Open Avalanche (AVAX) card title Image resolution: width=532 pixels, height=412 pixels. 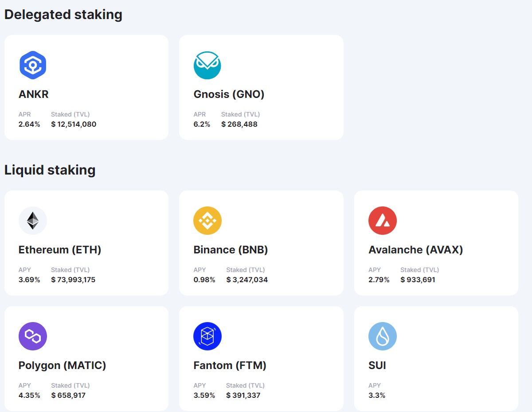coord(415,250)
